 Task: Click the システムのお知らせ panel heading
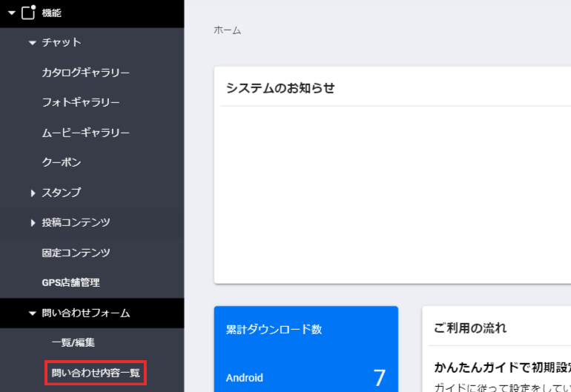click(x=280, y=88)
